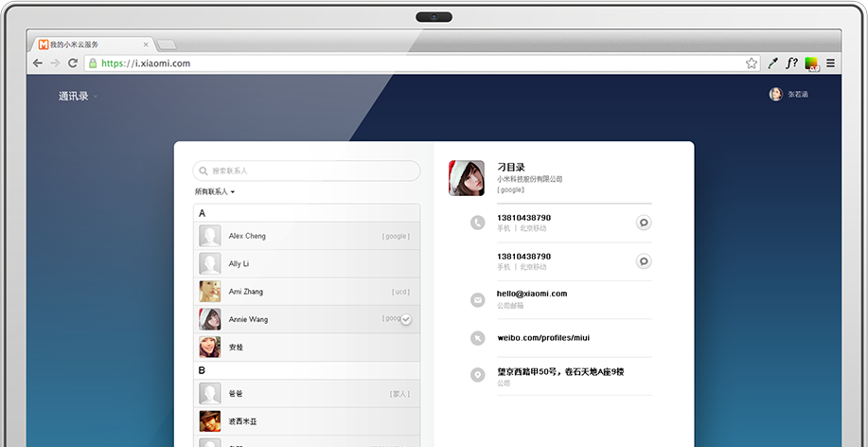Click the 张若涵 account name

(x=798, y=95)
